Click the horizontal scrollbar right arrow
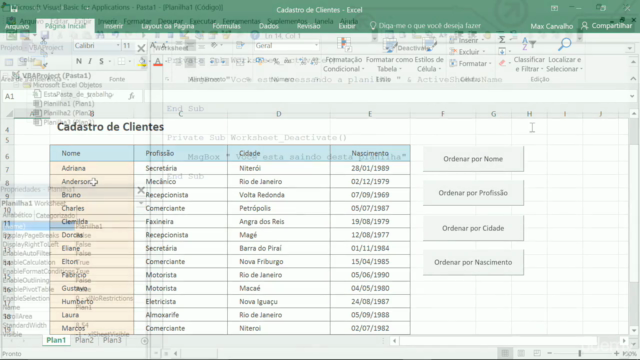Image resolution: width=640 pixels, height=360 pixels. pos(624,341)
